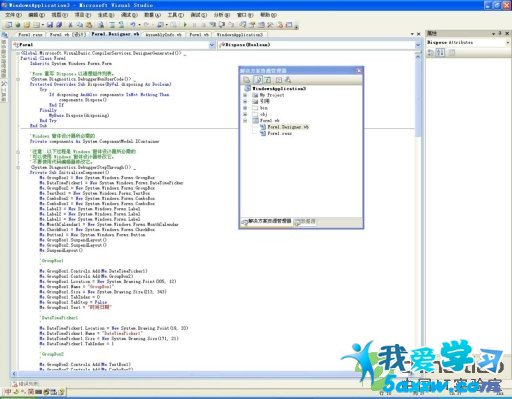Open the 工具 (Tools) menu

point(175,15)
